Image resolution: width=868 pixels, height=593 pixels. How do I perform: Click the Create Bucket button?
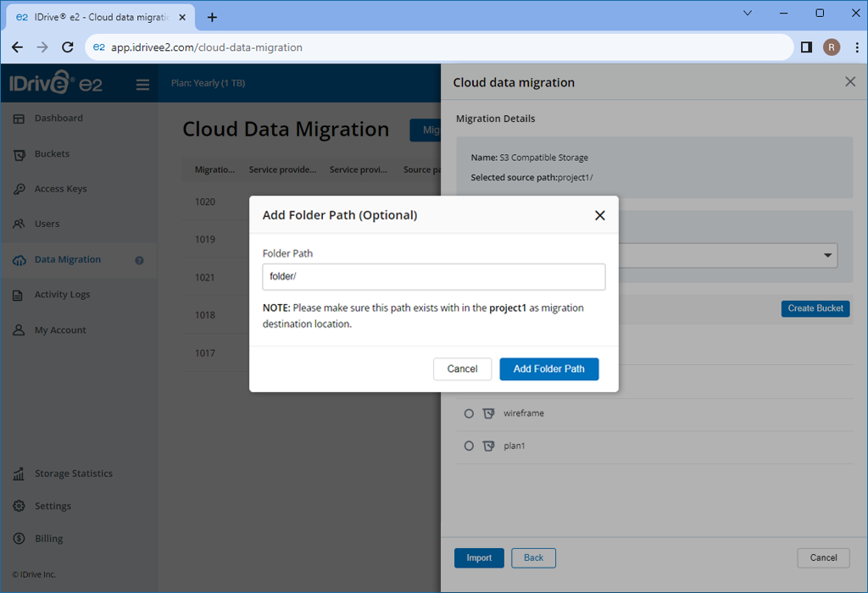(815, 308)
